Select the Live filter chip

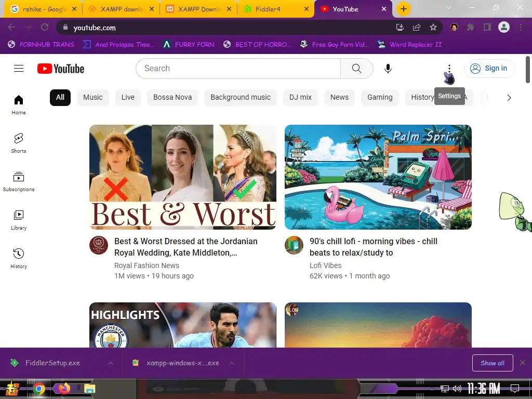[x=128, y=97]
